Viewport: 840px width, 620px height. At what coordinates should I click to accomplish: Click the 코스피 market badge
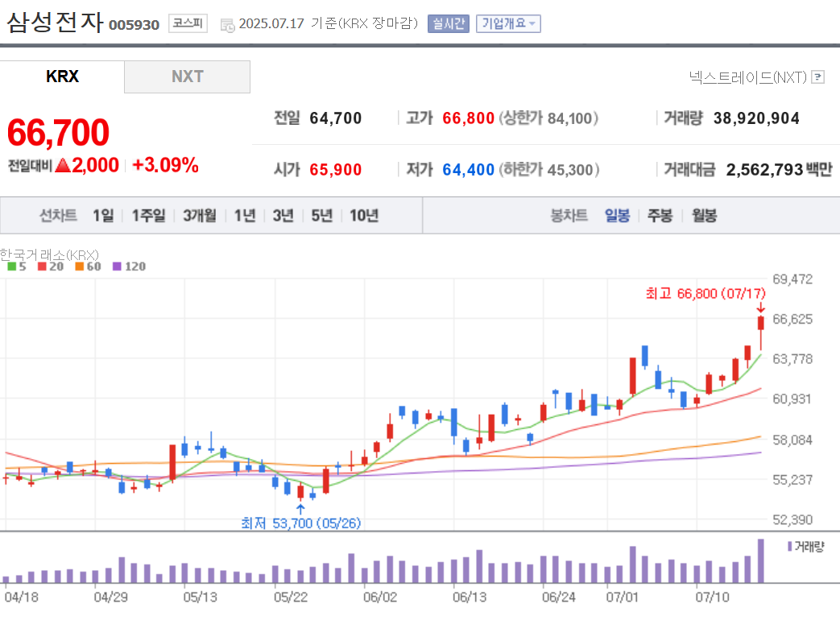[188, 23]
